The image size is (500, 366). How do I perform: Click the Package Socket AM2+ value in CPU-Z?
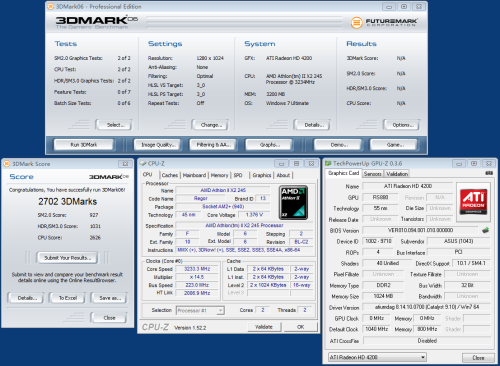pos(223,207)
